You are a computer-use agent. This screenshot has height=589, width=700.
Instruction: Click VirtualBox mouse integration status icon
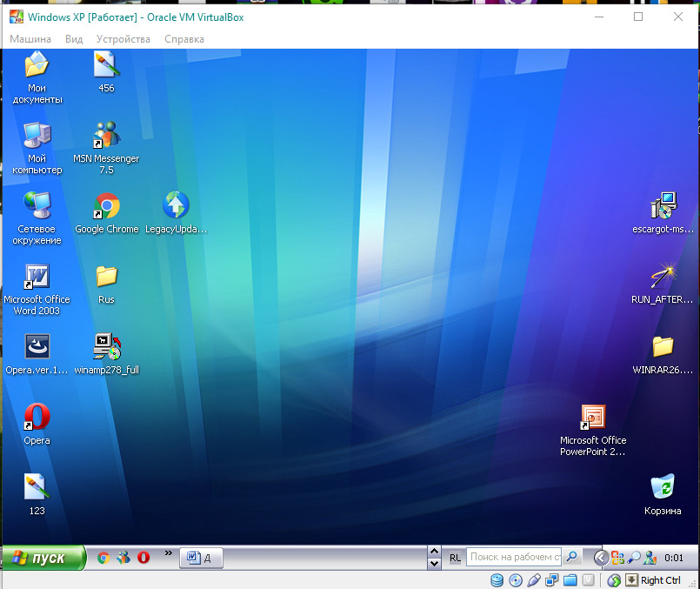[614, 580]
